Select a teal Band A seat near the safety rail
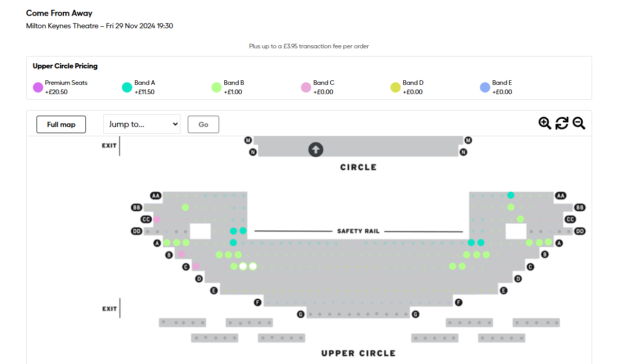 tap(234, 231)
